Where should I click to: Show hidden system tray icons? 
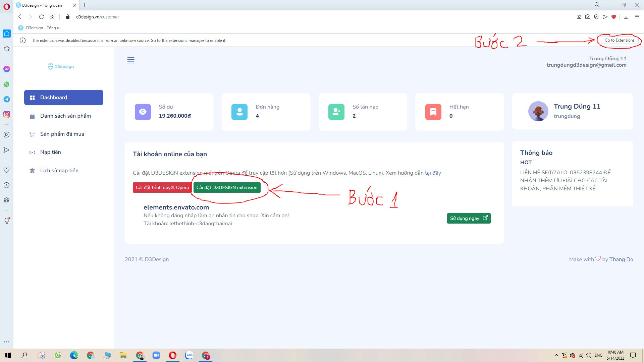tap(556, 355)
